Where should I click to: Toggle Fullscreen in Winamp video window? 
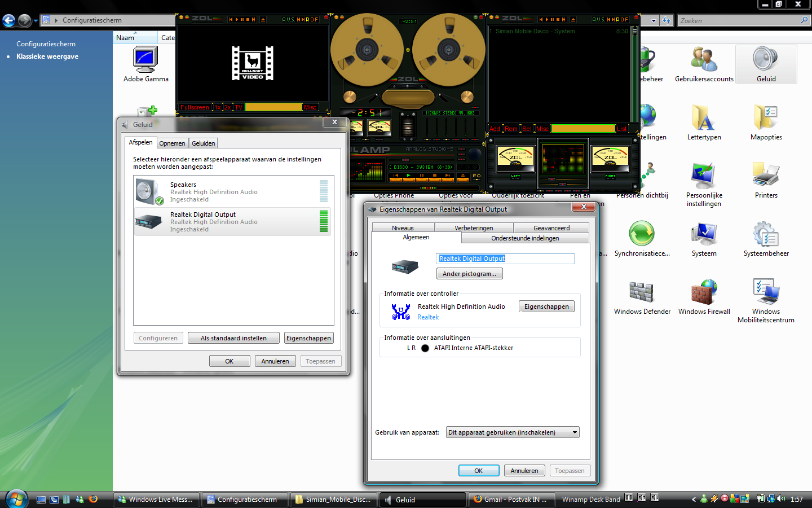click(195, 107)
